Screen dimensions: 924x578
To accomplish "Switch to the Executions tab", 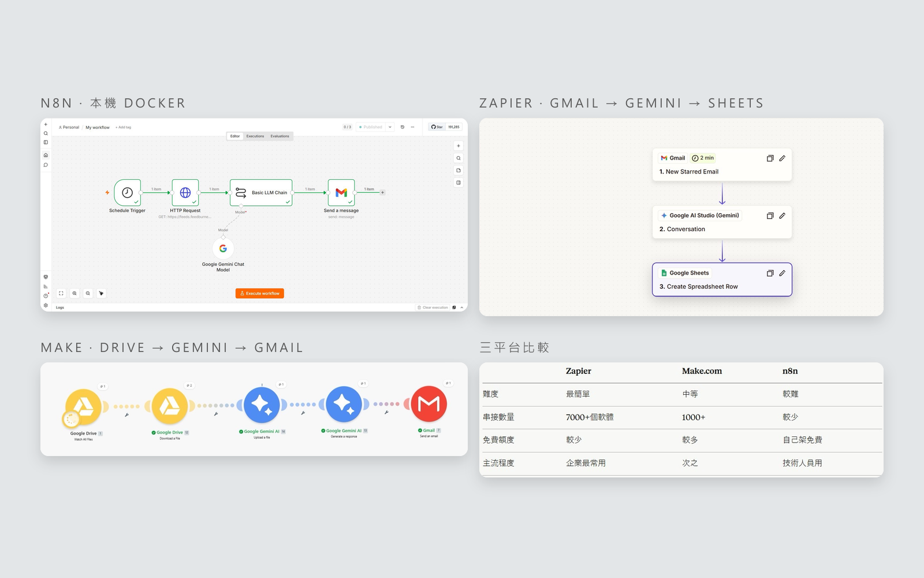I will click(255, 136).
